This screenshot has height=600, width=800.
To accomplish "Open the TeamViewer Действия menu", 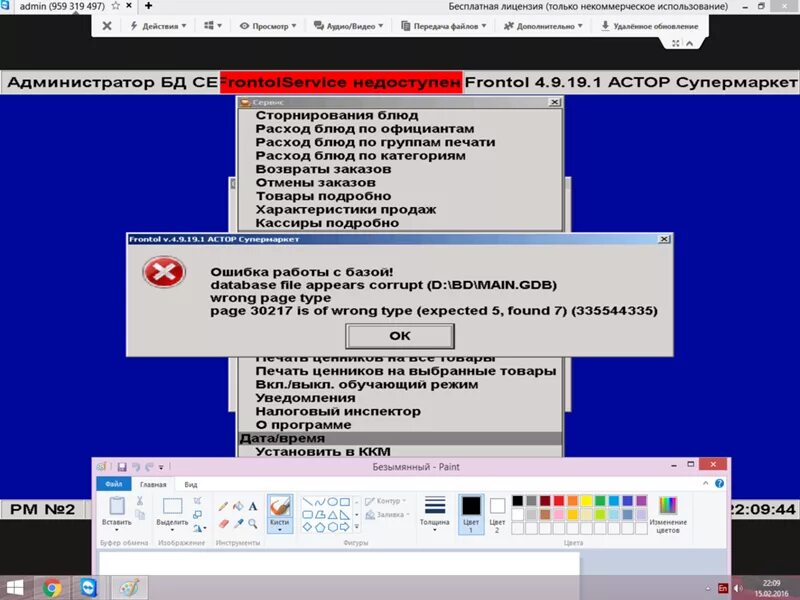I will [158, 26].
